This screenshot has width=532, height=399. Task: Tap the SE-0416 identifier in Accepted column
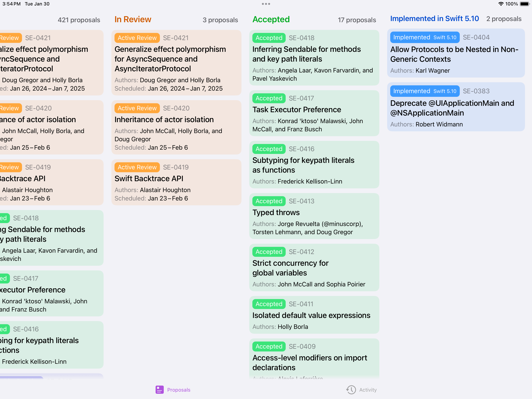[302, 149]
